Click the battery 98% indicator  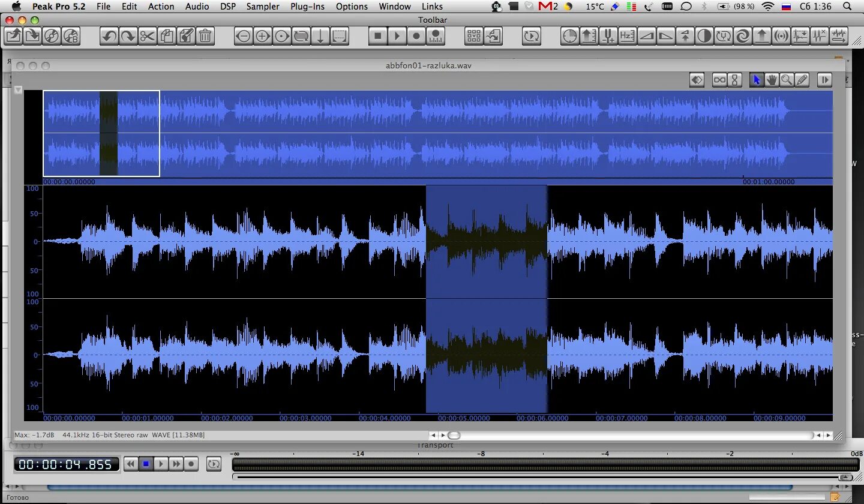click(736, 7)
